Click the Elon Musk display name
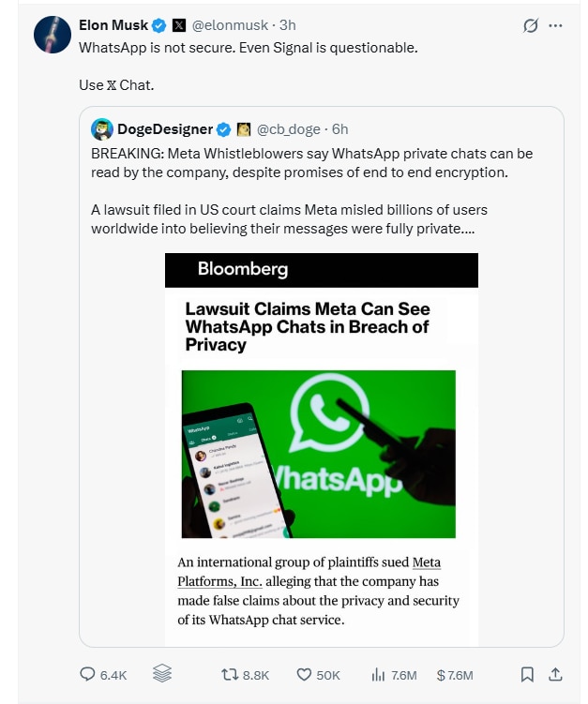The height and width of the screenshot is (704, 588). pos(113,25)
